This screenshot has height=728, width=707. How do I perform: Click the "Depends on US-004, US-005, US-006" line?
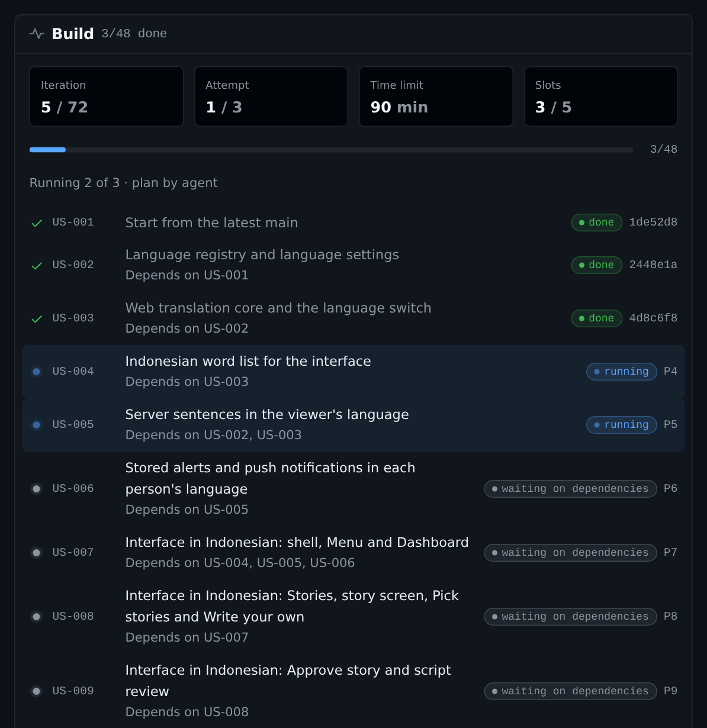[x=240, y=563]
